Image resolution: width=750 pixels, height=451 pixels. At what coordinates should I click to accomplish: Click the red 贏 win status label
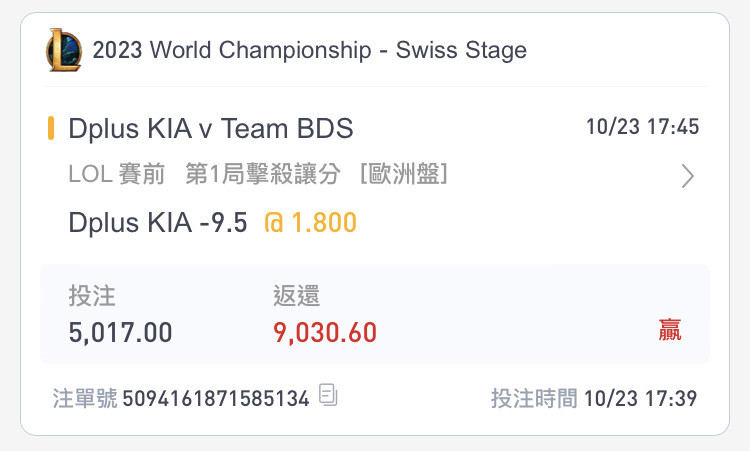670,330
